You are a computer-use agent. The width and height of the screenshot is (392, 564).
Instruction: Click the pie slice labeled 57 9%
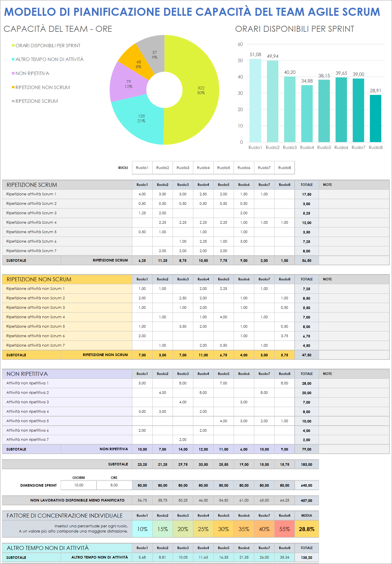[x=154, y=55]
